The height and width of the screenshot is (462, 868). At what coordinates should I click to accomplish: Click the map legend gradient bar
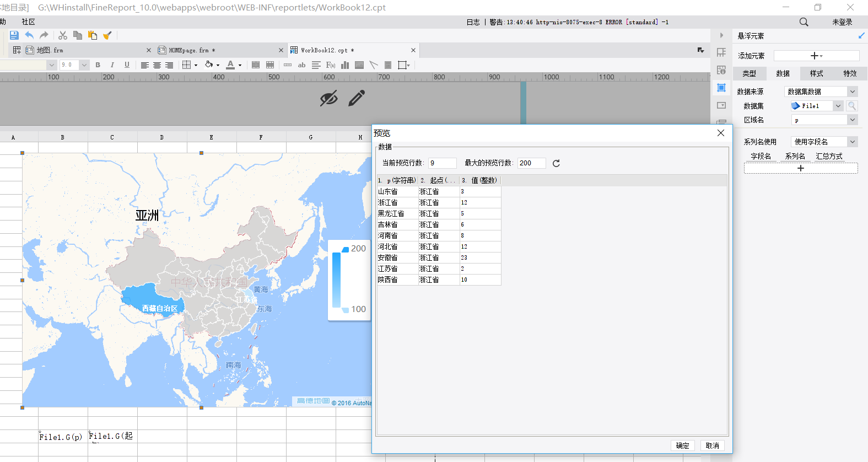pos(336,280)
